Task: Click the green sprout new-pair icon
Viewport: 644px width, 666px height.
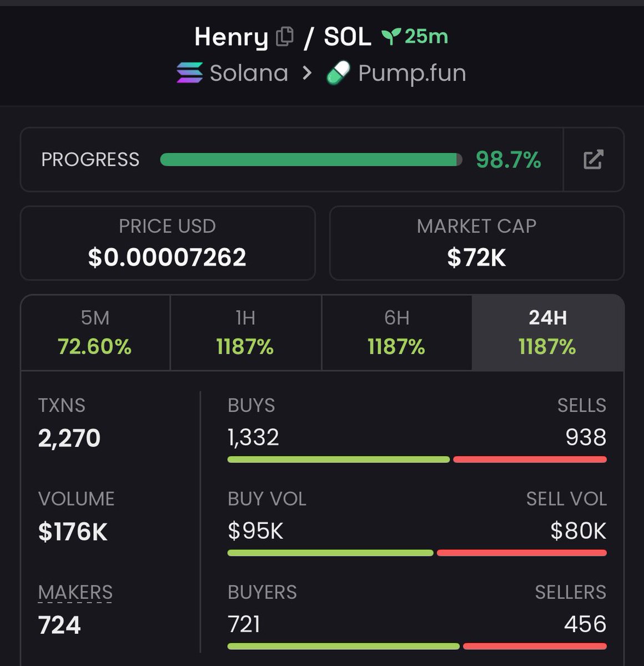Action: [390, 37]
